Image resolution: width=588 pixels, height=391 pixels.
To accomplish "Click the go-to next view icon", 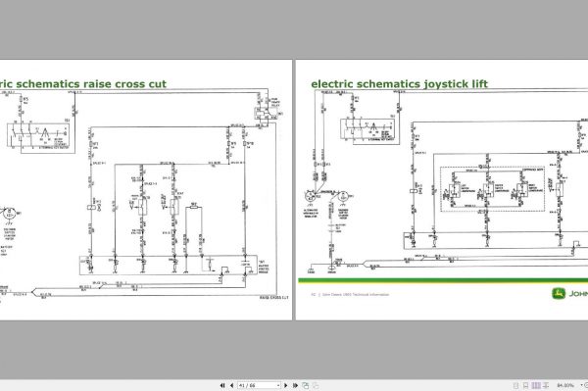I will (316, 385).
